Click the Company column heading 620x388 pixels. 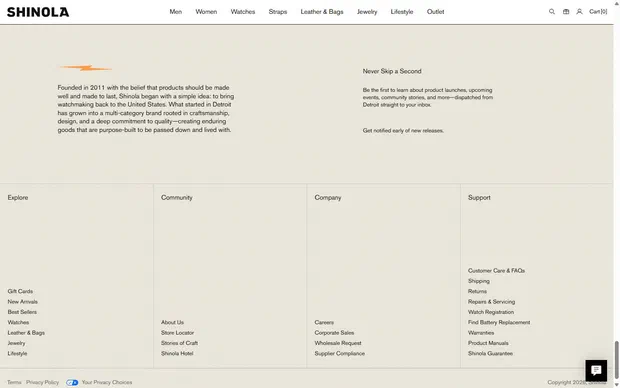[x=328, y=197]
